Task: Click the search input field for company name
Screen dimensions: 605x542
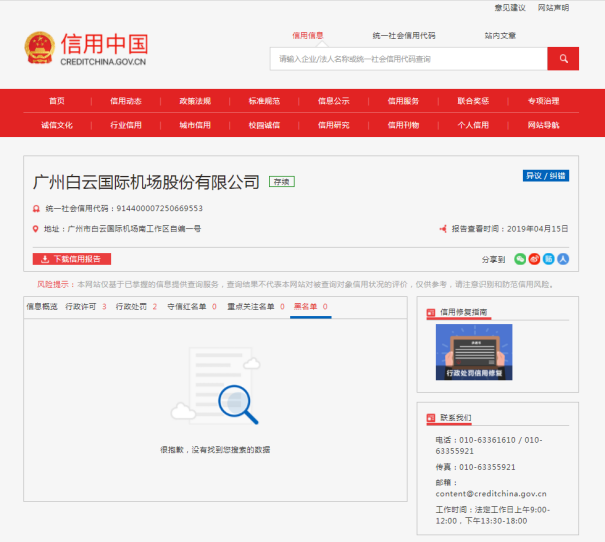Action: coord(409,59)
